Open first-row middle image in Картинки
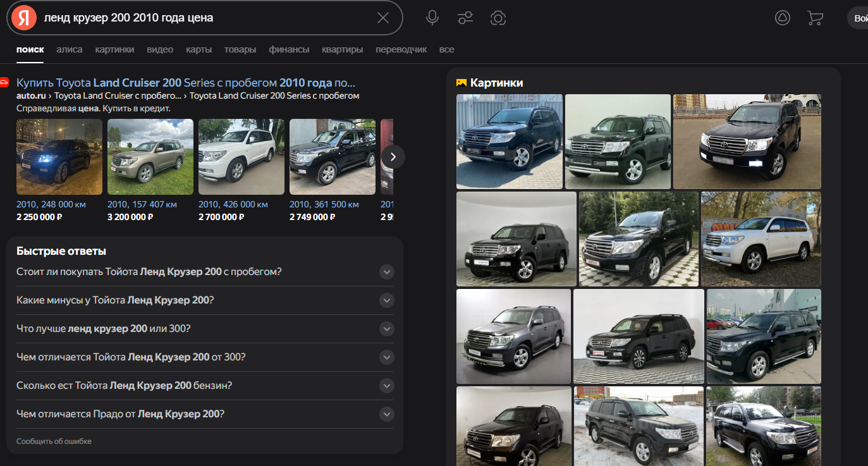 coord(618,142)
